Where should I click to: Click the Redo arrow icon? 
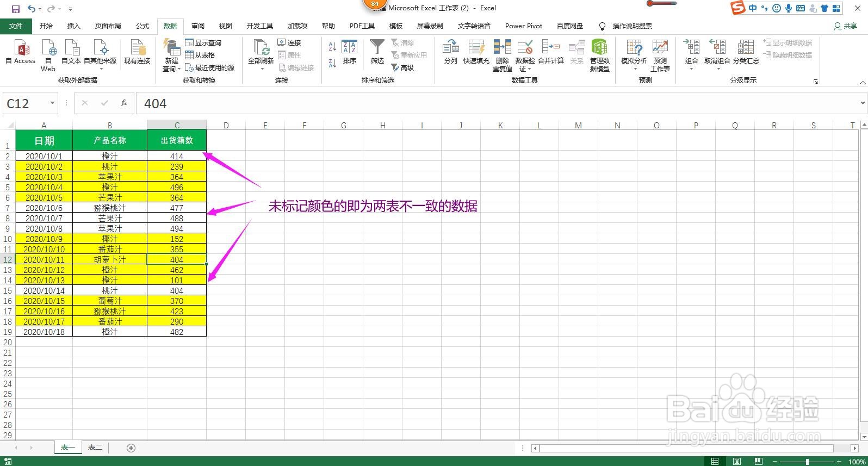pos(51,9)
